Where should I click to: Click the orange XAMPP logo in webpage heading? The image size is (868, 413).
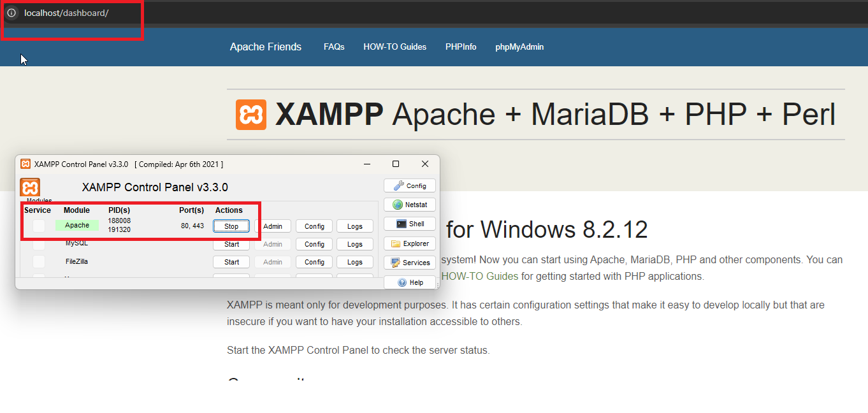click(x=251, y=115)
